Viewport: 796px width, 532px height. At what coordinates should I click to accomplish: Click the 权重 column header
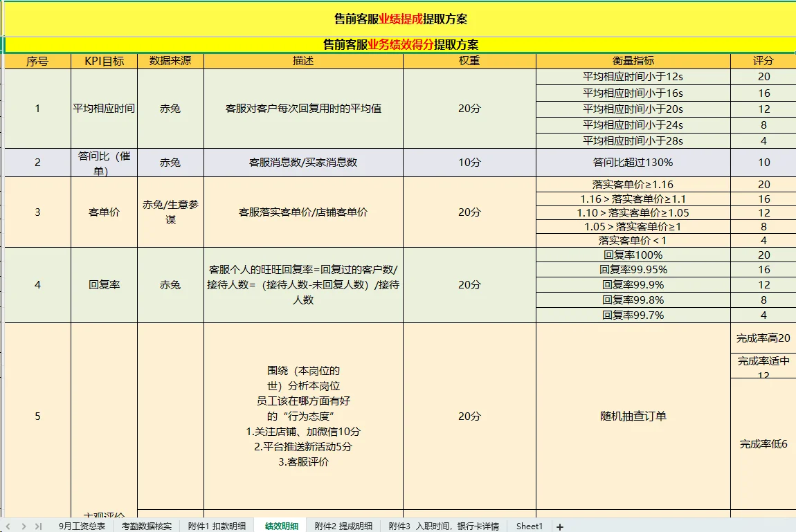point(469,60)
